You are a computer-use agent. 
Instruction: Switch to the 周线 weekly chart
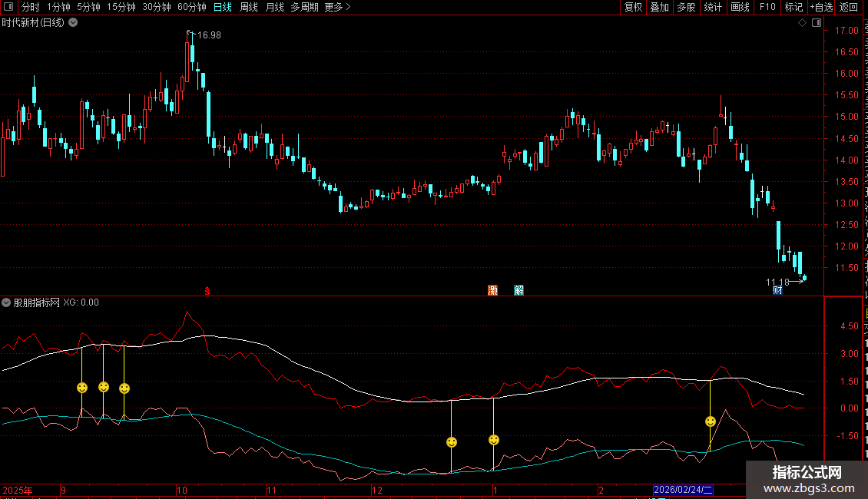(x=249, y=8)
